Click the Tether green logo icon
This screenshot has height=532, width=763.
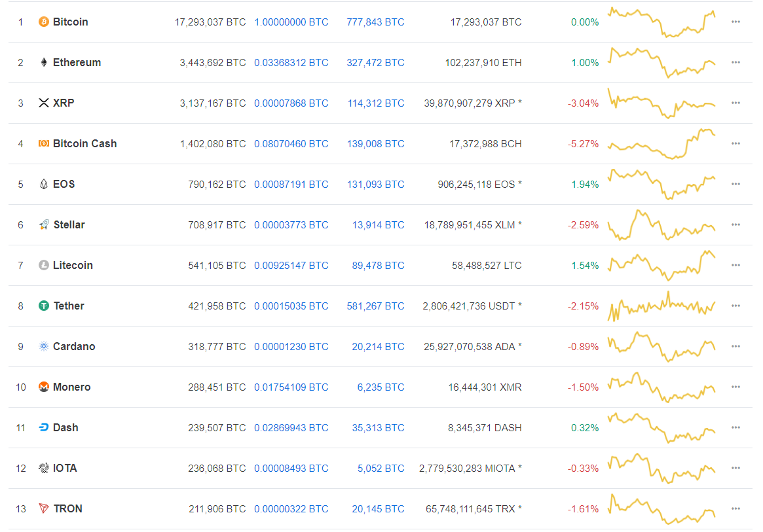[44, 306]
